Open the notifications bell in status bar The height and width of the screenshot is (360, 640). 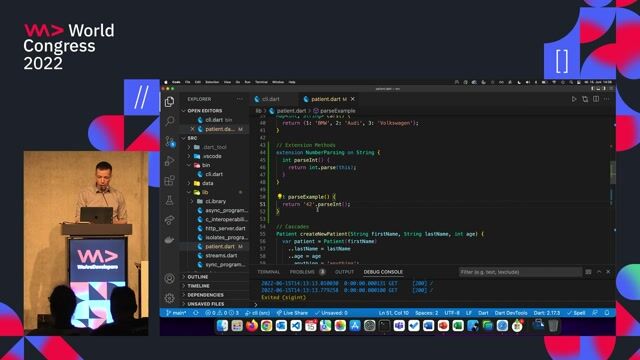607,313
